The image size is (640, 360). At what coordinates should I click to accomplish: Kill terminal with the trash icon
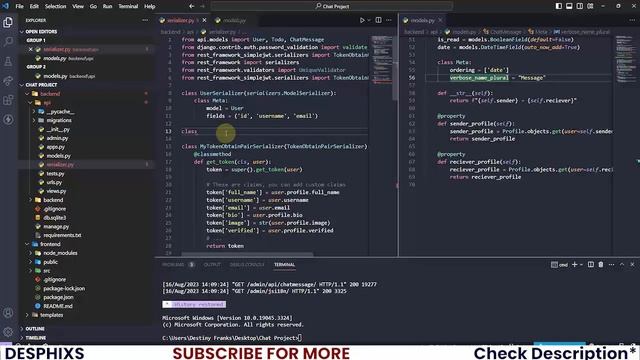601,264
